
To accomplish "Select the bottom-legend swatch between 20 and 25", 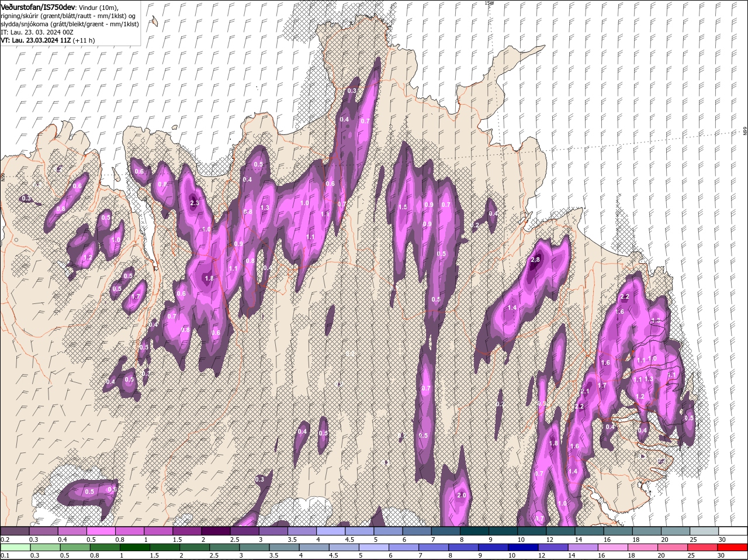I will (673, 547).
